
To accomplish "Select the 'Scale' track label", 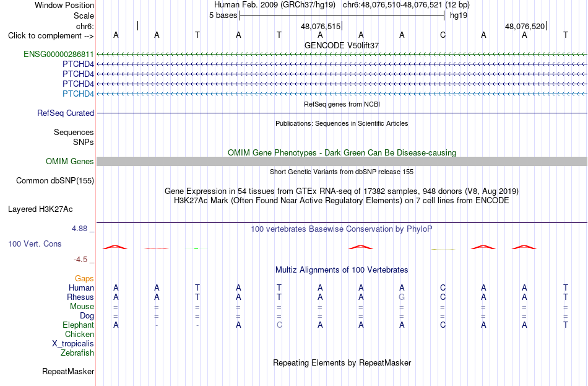I will tap(84, 15).
